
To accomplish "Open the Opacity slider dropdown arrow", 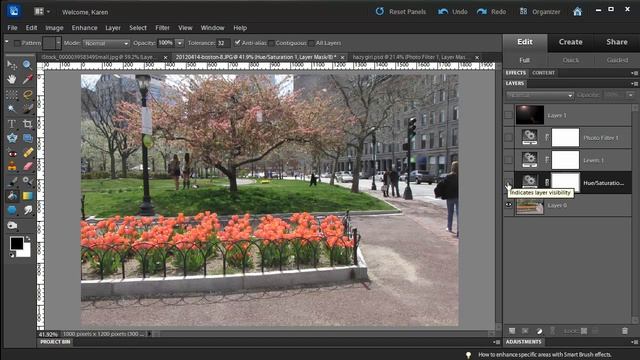I will [179, 43].
